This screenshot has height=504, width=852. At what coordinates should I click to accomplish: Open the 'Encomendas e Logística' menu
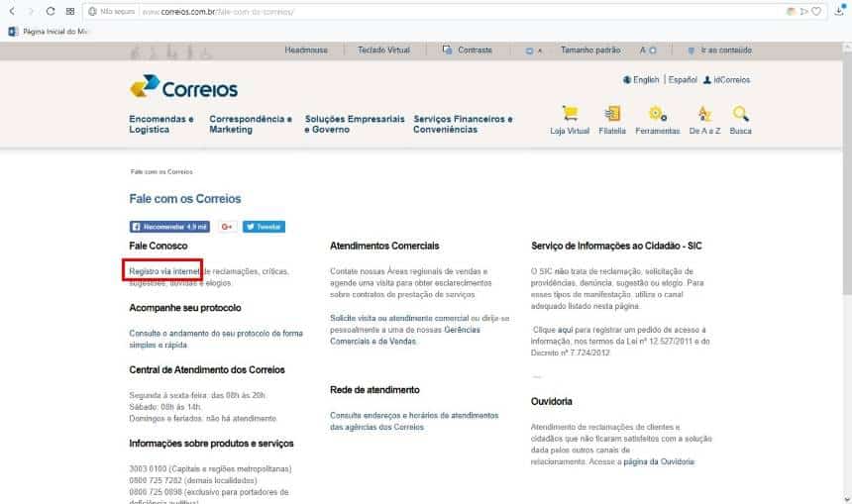pos(161,124)
